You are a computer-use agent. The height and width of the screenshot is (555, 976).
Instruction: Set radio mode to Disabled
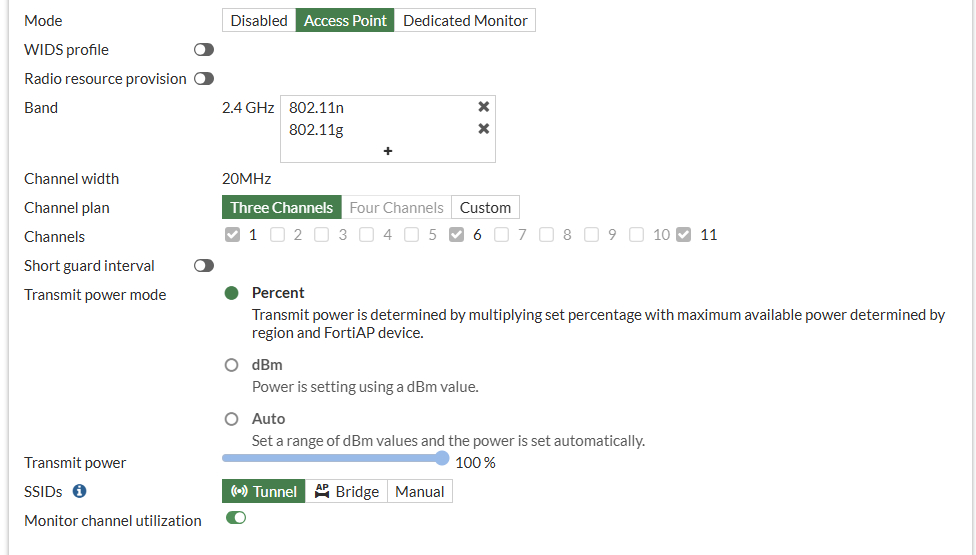pyautogui.click(x=259, y=20)
